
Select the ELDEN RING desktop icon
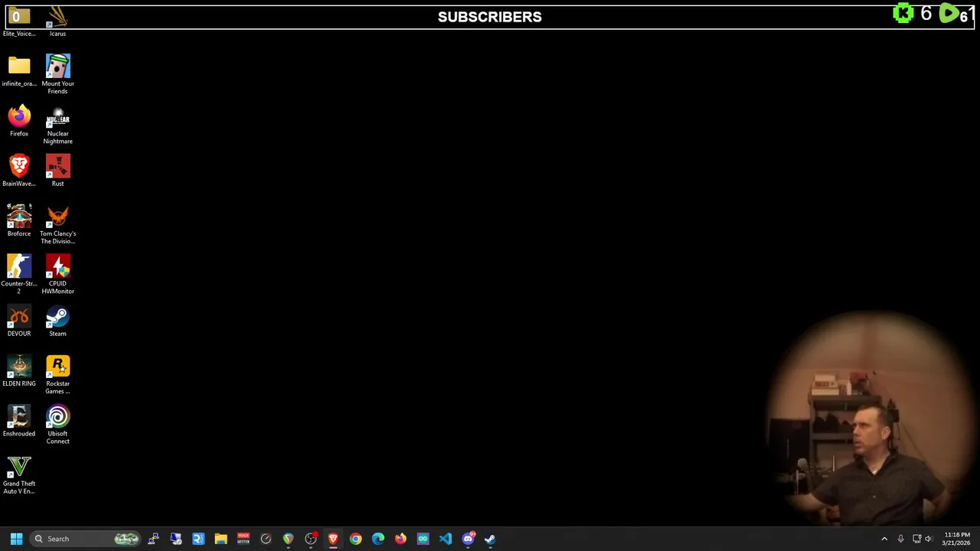(19, 370)
